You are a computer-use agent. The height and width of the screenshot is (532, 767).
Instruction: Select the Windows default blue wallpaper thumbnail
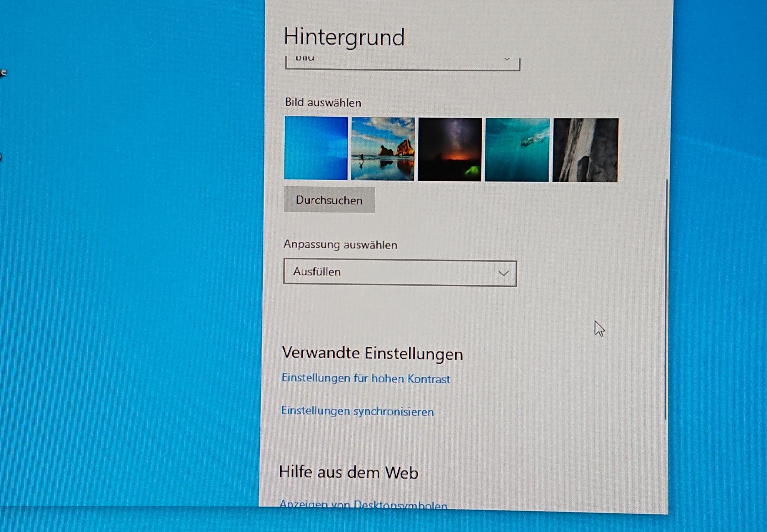point(316,148)
